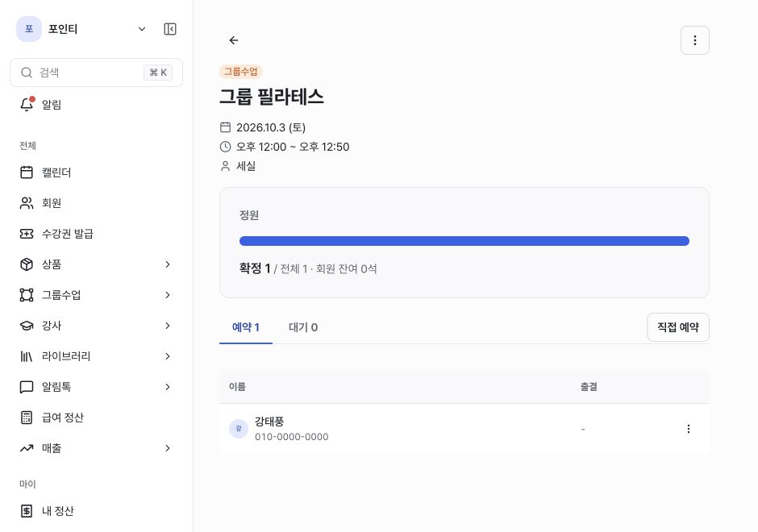Click the 내 정산 receipt icon
Image resolution: width=758 pixels, height=532 pixels.
pyautogui.click(x=27, y=511)
